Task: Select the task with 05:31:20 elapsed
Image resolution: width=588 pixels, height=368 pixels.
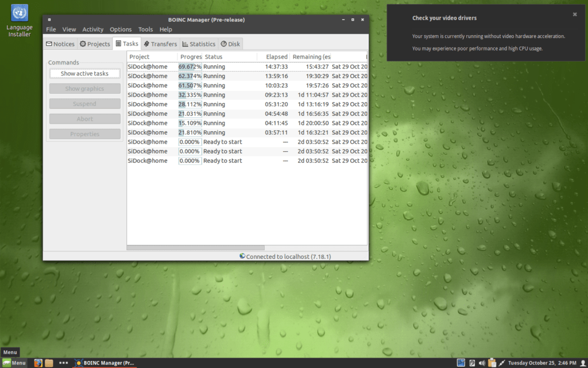Action: click(247, 104)
